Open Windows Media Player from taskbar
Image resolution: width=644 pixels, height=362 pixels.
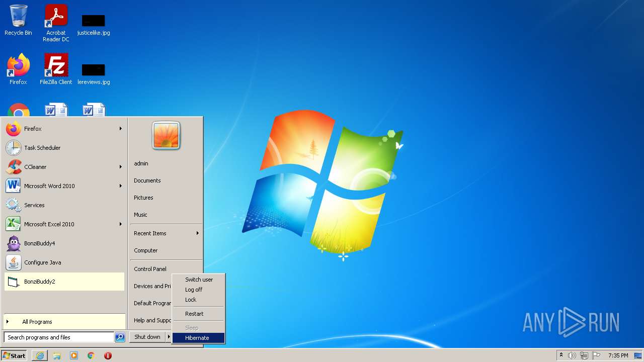(74, 355)
